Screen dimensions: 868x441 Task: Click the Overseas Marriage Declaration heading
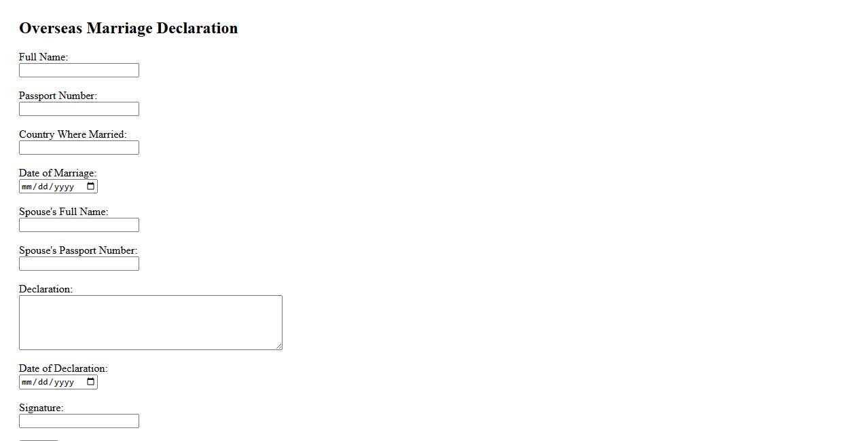click(x=128, y=28)
